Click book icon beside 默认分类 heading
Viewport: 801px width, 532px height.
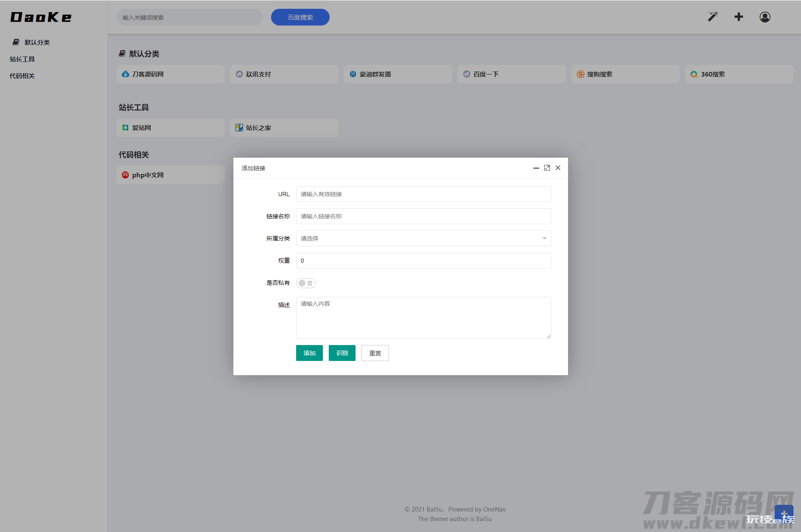122,54
